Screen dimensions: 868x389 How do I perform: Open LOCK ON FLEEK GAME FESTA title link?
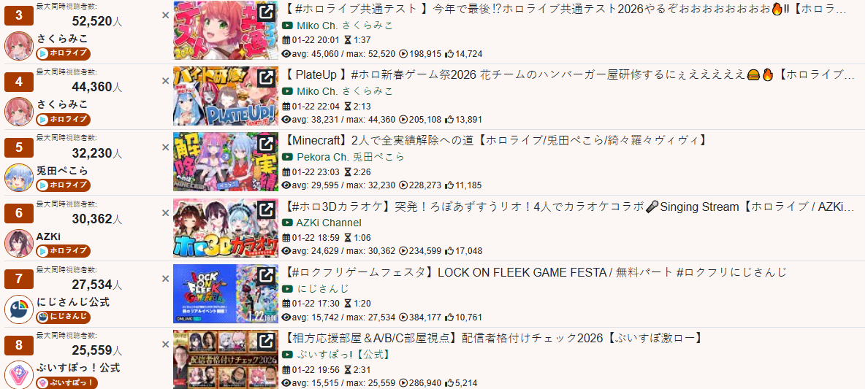click(535, 273)
